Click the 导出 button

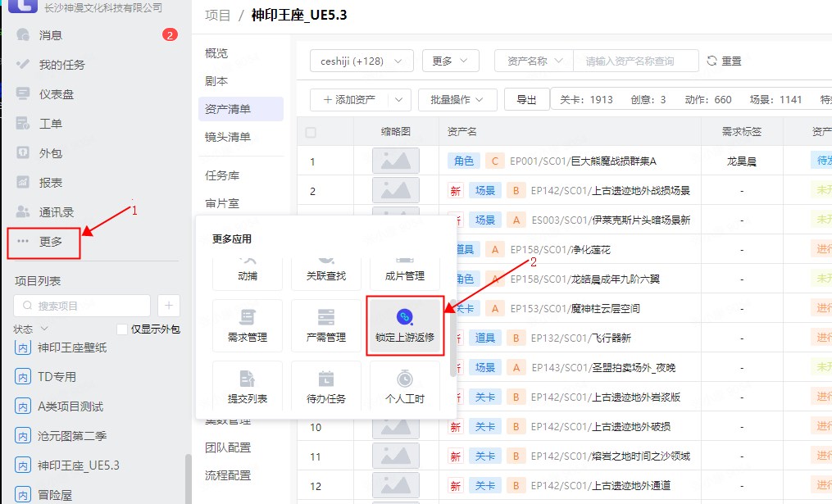point(526,99)
